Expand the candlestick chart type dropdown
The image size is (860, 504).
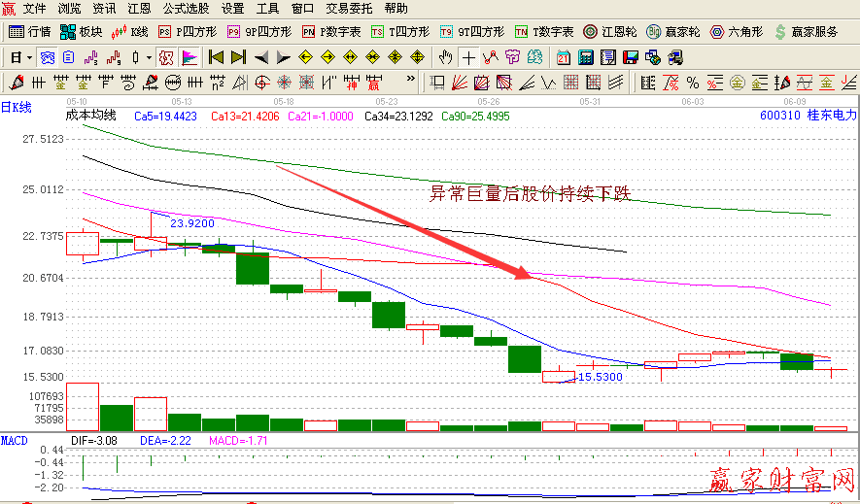pyautogui.click(x=149, y=57)
